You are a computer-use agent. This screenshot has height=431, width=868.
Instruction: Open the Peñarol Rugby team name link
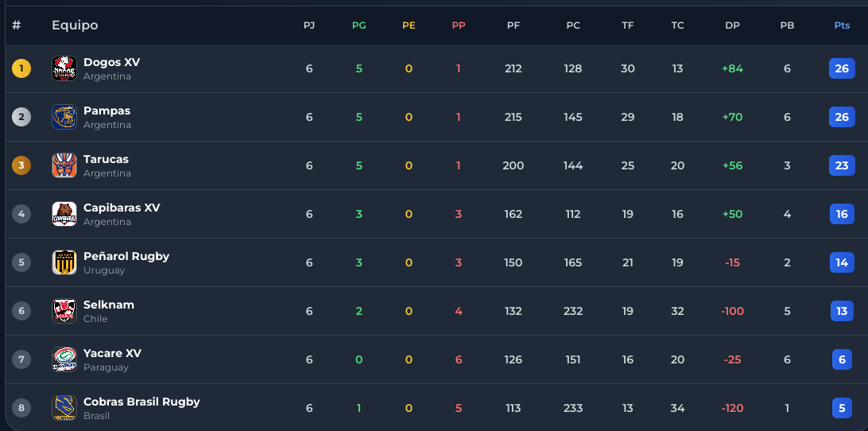pyautogui.click(x=126, y=256)
